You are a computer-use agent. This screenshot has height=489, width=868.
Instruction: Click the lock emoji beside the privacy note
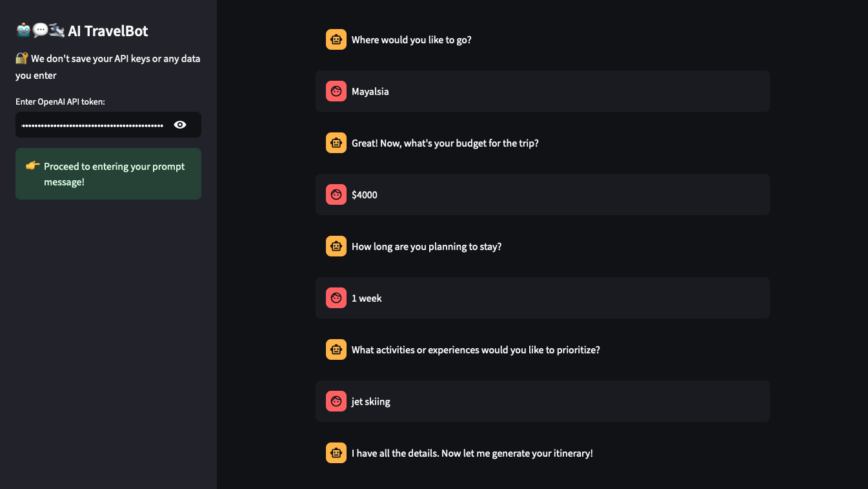[21, 58]
